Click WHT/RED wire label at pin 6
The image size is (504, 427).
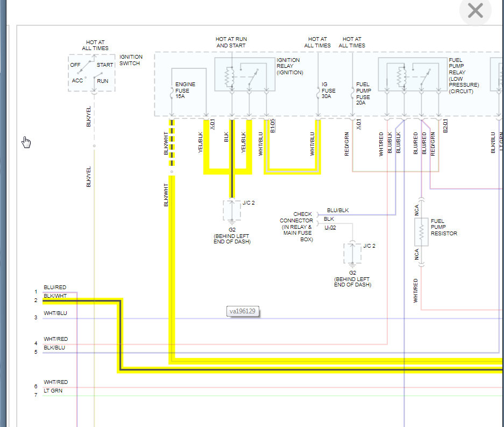55,382
